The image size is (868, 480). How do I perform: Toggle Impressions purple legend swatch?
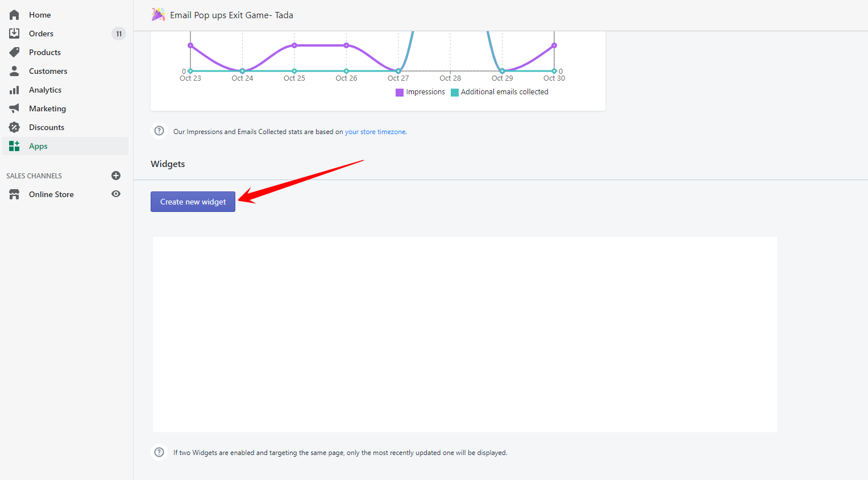coord(400,93)
